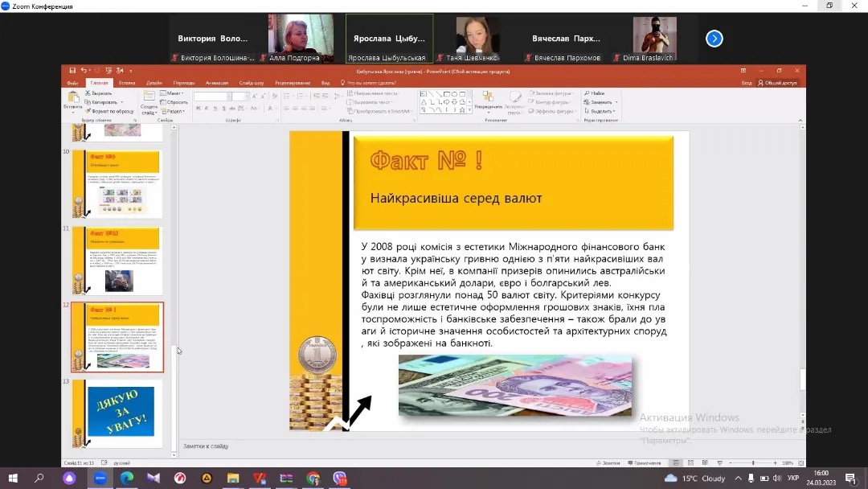Expand the Layout (Макет) dropdown
Image resolution: width=868 pixels, height=489 pixels.
(174, 93)
